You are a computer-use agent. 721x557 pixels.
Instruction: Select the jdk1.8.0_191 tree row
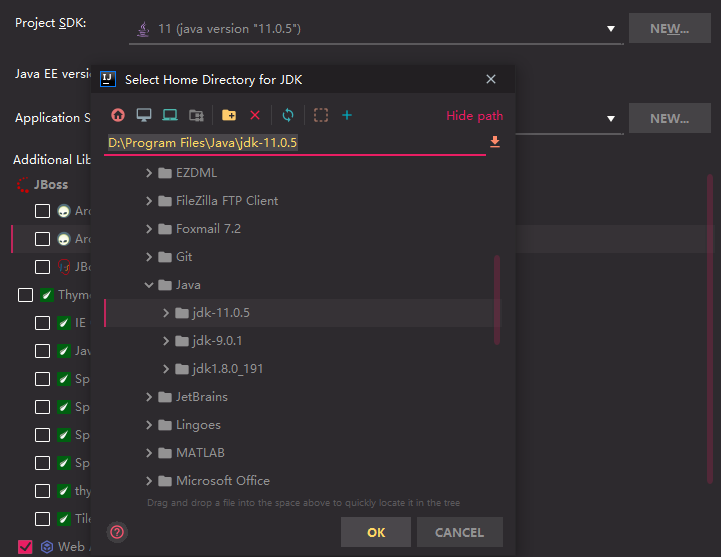point(302,369)
